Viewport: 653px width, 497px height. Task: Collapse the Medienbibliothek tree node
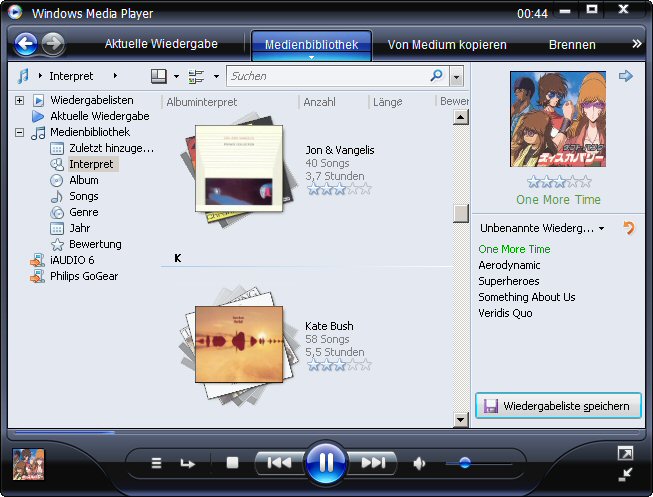pyautogui.click(x=19, y=132)
